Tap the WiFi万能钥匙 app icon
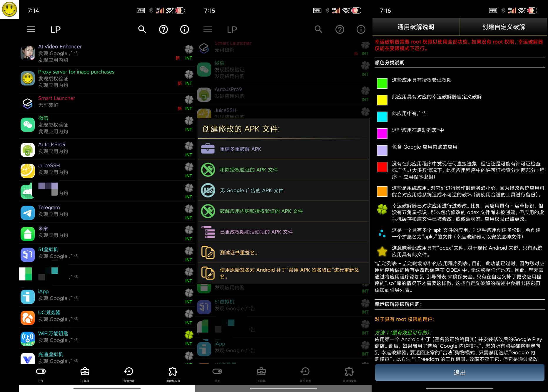The width and height of the screenshot is (548, 392). pyautogui.click(x=28, y=339)
